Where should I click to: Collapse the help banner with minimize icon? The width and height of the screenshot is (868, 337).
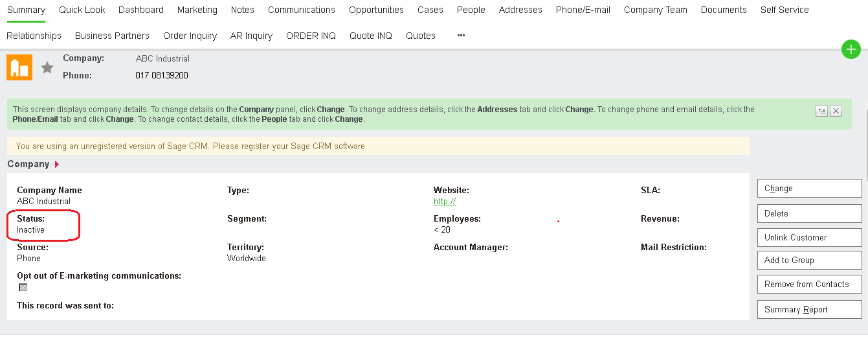(x=822, y=111)
